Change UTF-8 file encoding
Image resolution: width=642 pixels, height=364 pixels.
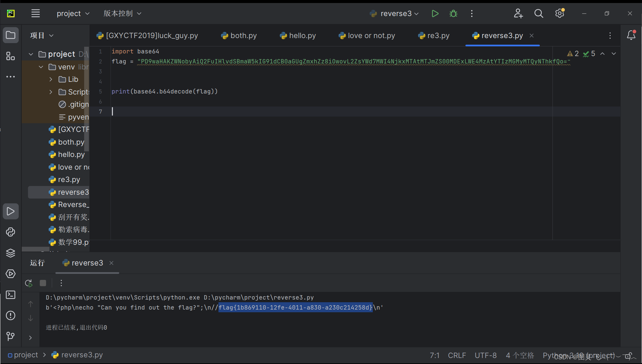point(485,355)
